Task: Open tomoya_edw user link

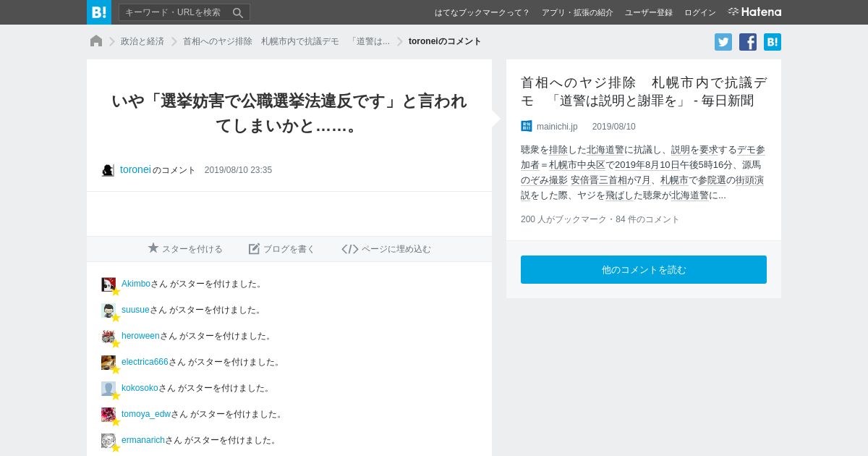Action: coord(146,414)
